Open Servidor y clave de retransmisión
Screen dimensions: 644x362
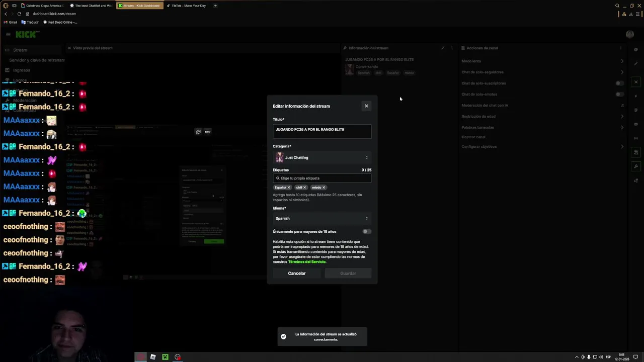(37, 60)
